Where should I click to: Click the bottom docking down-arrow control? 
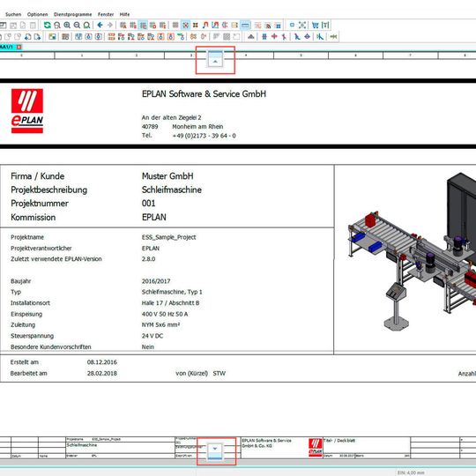pos(215,451)
